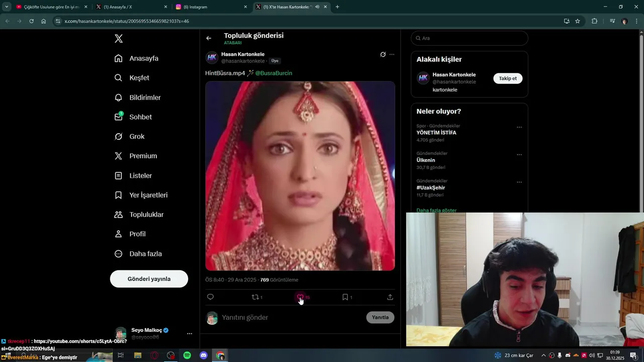This screenshot has height=362, width=644.
Task: Open browser extensions puzzle icon
Action: [x=595, y=21]
